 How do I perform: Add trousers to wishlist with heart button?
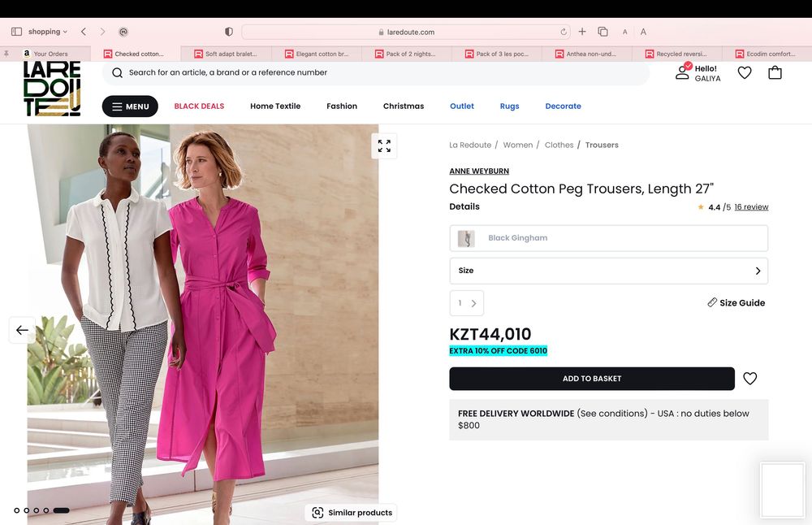coord(750,379)
